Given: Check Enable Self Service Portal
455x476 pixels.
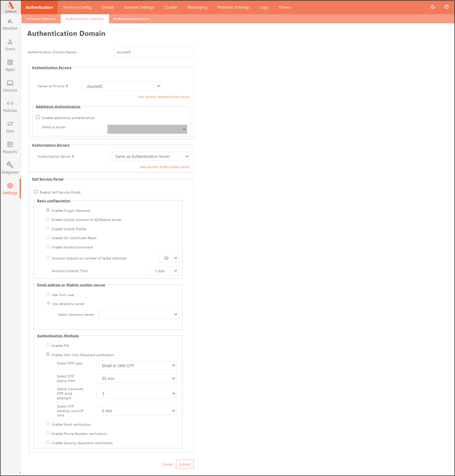Looking at the screenshot, I should 36,192.
